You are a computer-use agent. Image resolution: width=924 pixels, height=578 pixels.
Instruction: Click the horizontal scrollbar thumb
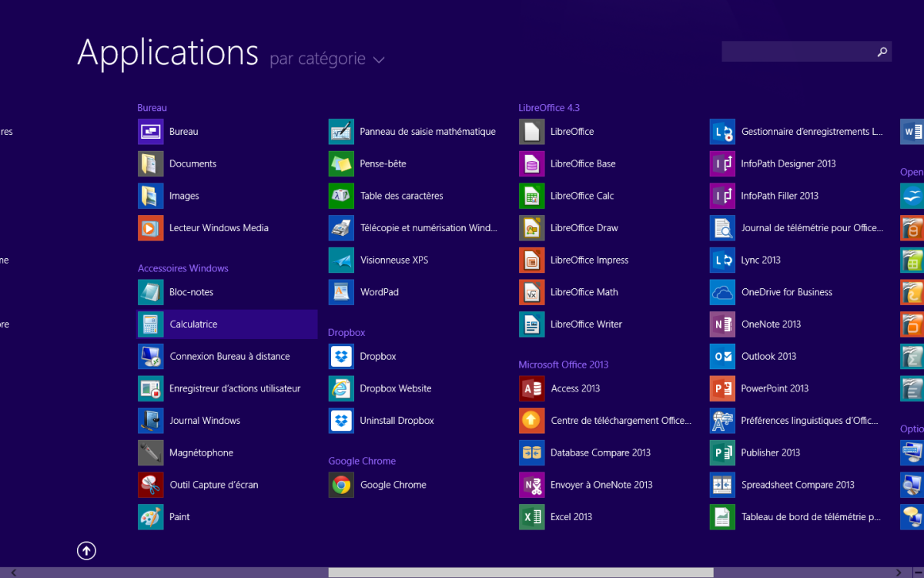click(521, 573)
